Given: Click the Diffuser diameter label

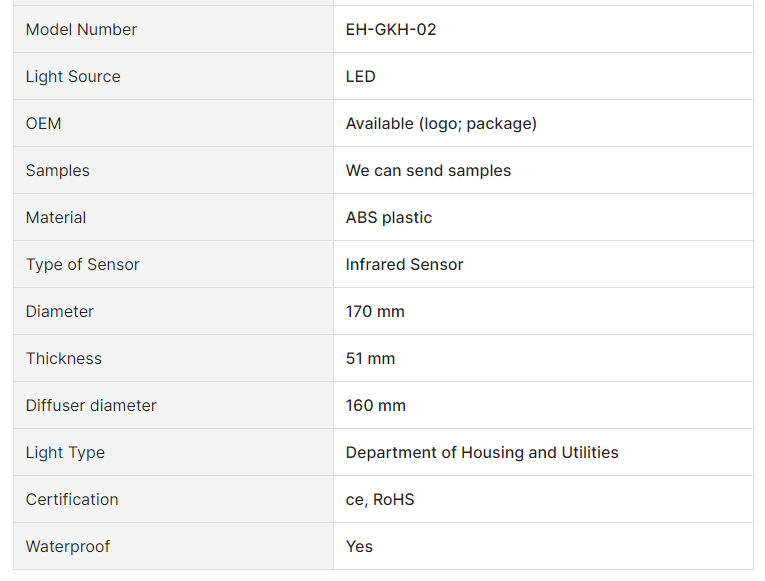Looking at the screenshot, I should [91, 405].
